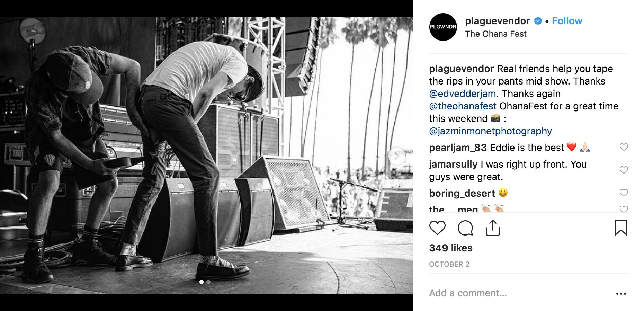Focus the Add a comment field
Screen dimensions: 644x311
(x=519, y=293)
